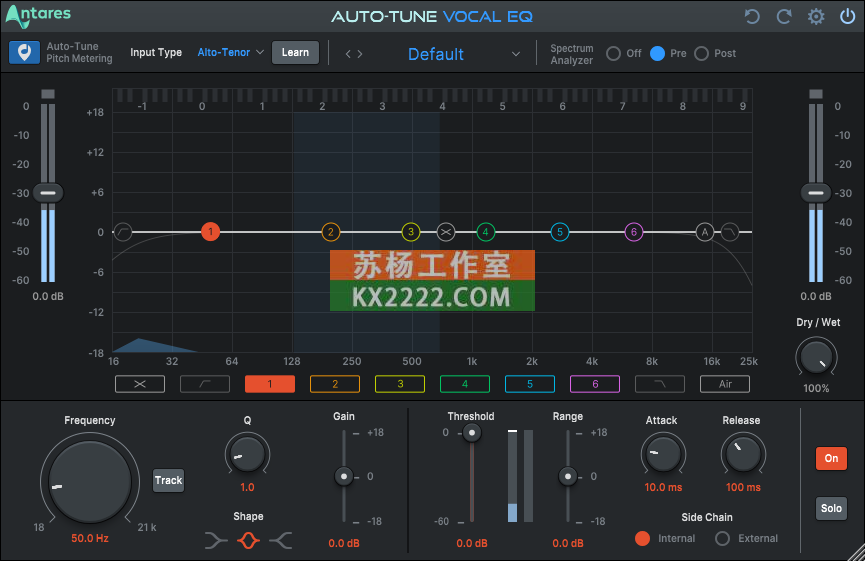The height and width of the screenshot is (561, 865).
Task: Select the low-pass filter node on graph
Action: (730, 232)
